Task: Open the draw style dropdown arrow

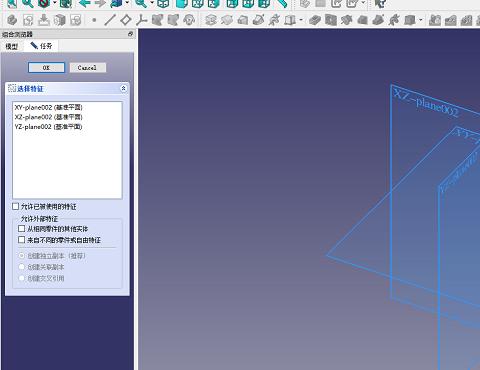Action: click(x=55, y=3)
